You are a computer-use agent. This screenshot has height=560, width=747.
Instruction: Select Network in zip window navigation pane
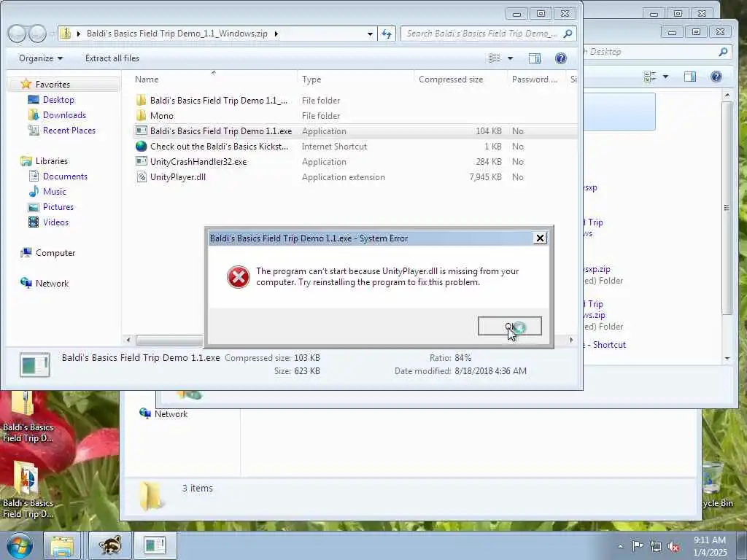pyautogui.click(x=52, y=284)
